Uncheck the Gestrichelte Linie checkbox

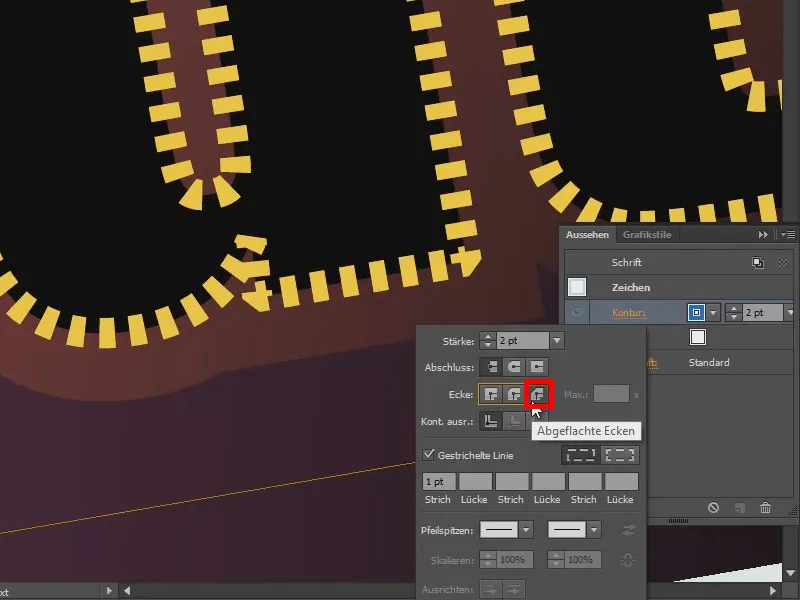pyautogui.click(x=429, y=456)
